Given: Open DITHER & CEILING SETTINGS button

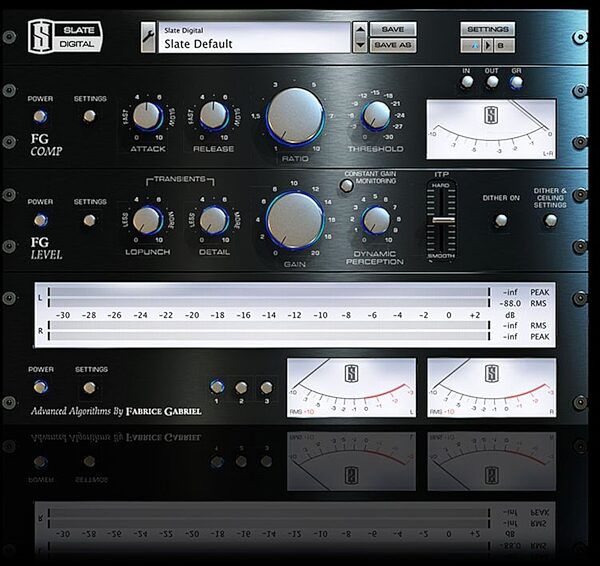Looking at the screenshot, I should tap(550, 220).
